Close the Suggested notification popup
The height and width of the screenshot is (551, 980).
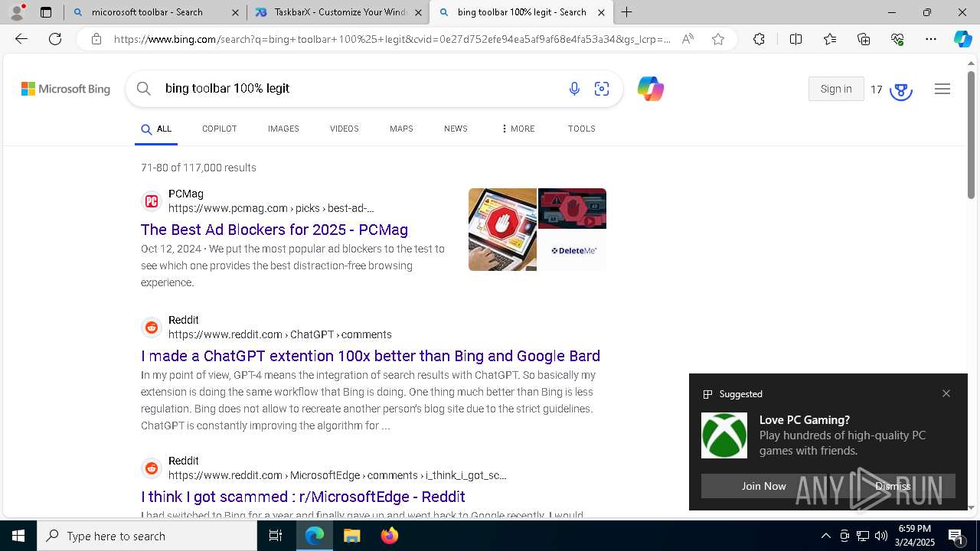point(946,393)
